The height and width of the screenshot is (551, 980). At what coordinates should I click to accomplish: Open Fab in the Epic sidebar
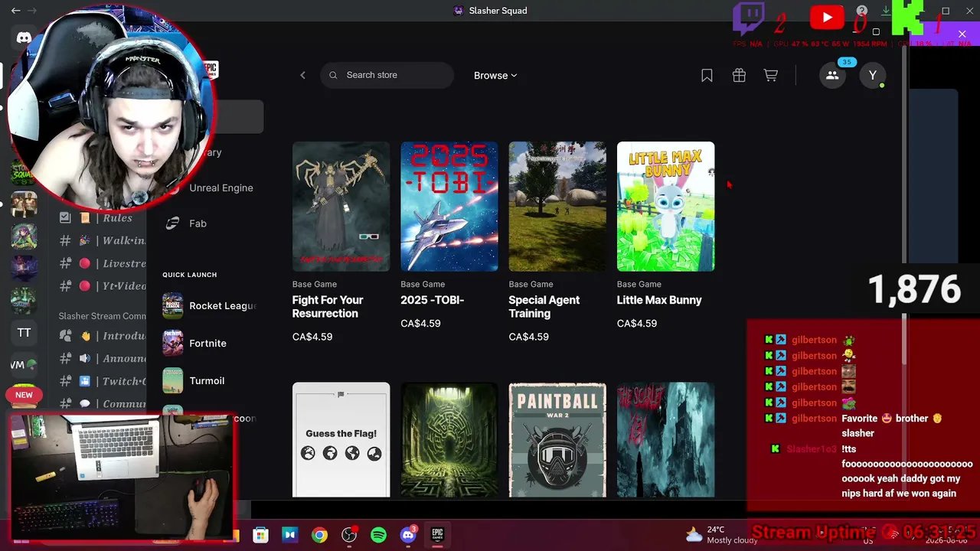[198, 223]
